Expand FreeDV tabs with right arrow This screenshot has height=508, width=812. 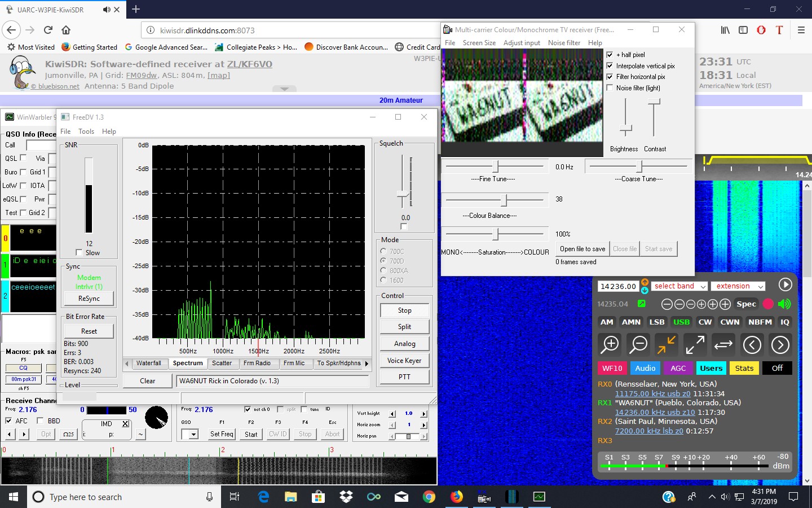coord(367,364)
